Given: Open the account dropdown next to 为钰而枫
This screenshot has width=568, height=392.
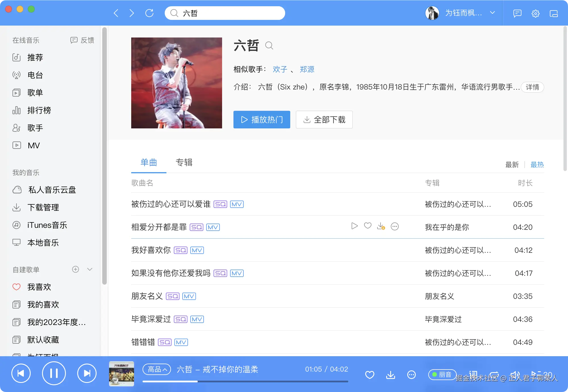Looking at the screenshot, I should click(x=492, y=13).
